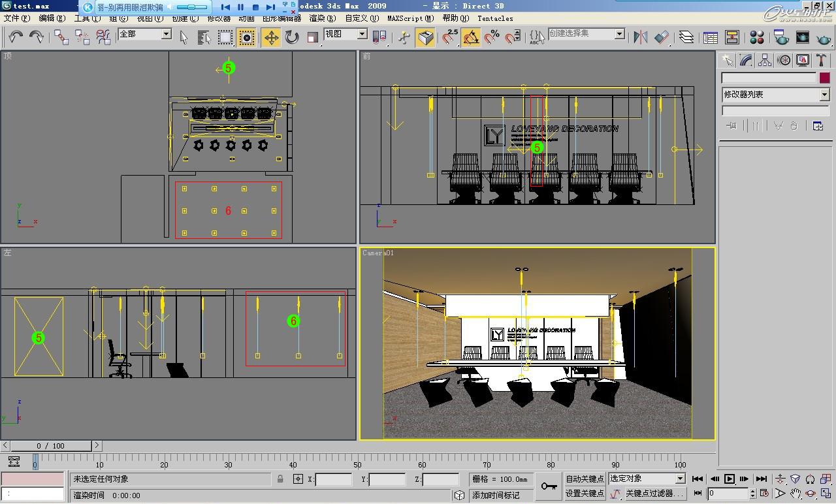Click the X coordinate input field
The width and height of the screenshot is (836, 504).
[x=334, y=479]
